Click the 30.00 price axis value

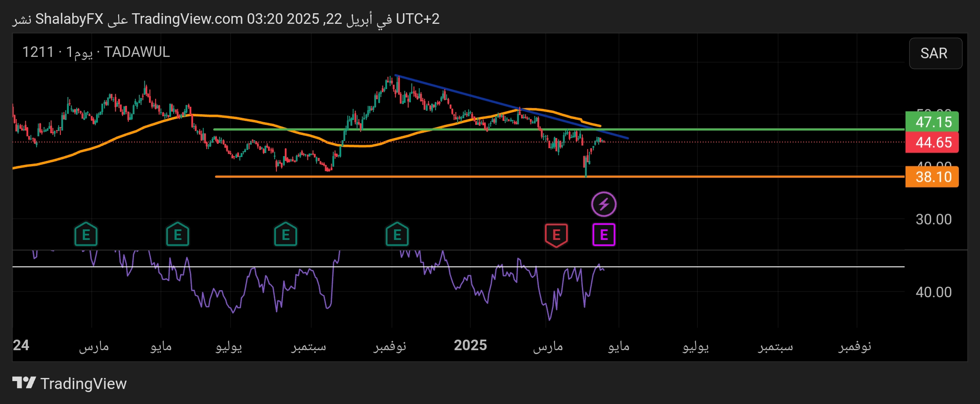tap(934, 219)
